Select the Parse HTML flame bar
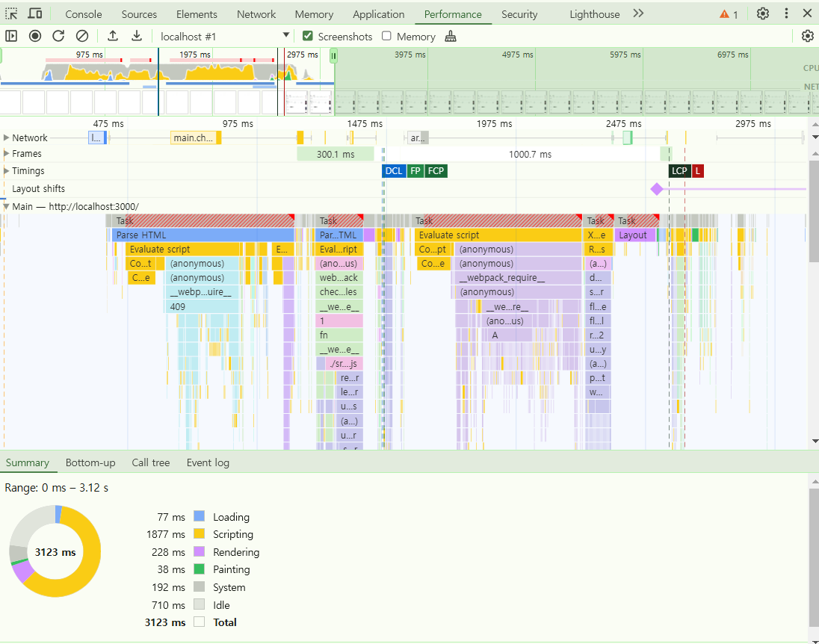This screenshot has width=819, height=644. pos(203,235)
